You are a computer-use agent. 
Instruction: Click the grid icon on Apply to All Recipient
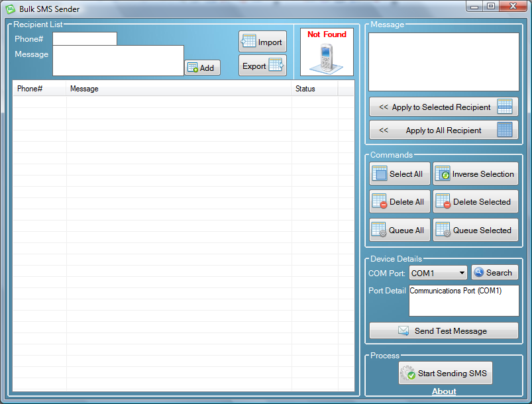pos(505,130)
